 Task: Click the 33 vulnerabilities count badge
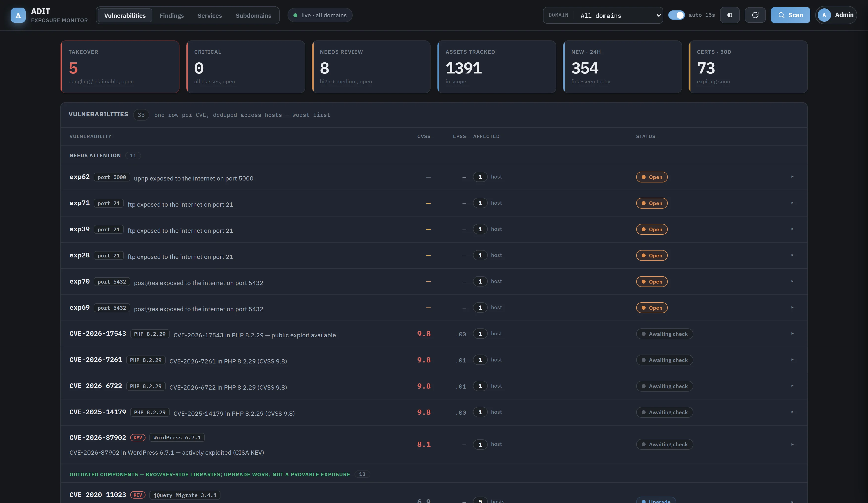pos(141,115)
